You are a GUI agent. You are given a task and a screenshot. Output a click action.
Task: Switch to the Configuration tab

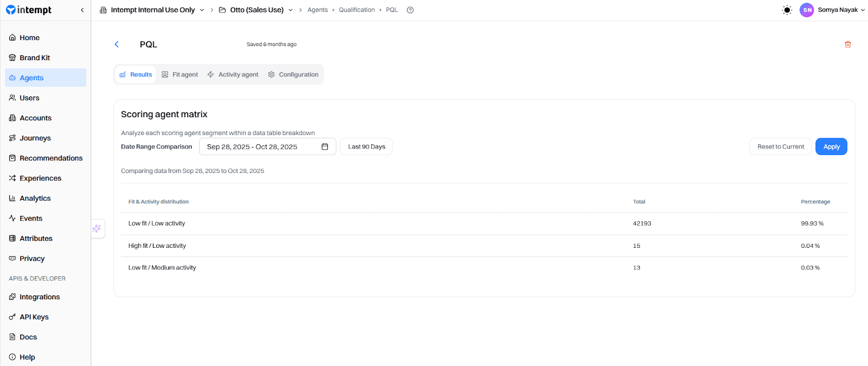(293, 74)
